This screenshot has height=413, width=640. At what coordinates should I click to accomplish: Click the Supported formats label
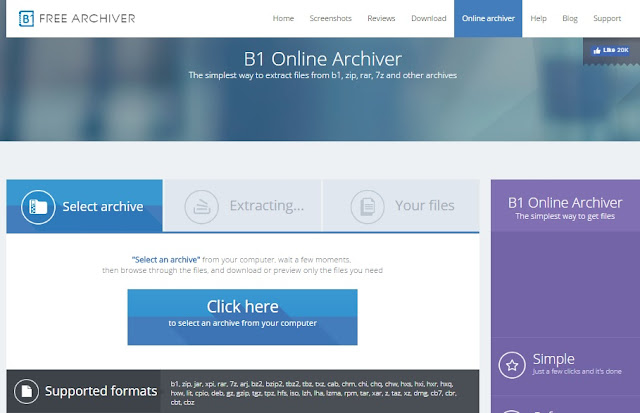[x=101, y=391]
